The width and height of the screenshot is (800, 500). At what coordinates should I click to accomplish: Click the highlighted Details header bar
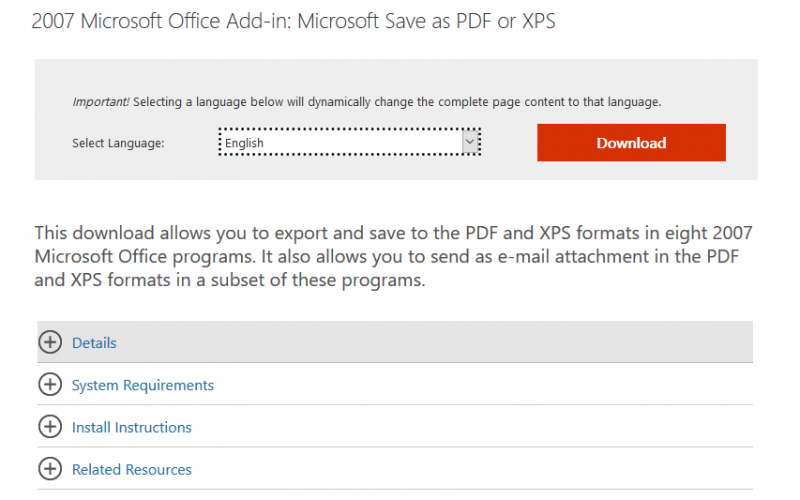pos(395,342)
